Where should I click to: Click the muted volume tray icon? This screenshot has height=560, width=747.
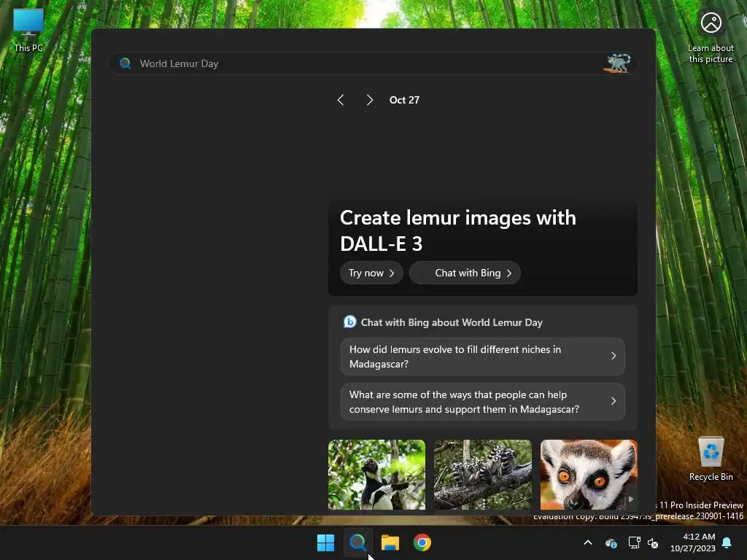pyautogui.click(x=653, y=542)
